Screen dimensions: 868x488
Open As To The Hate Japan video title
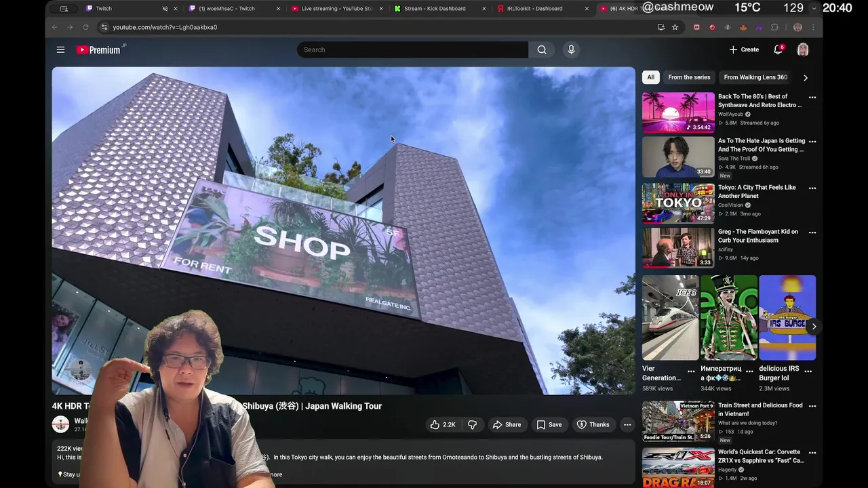(762, 145)
